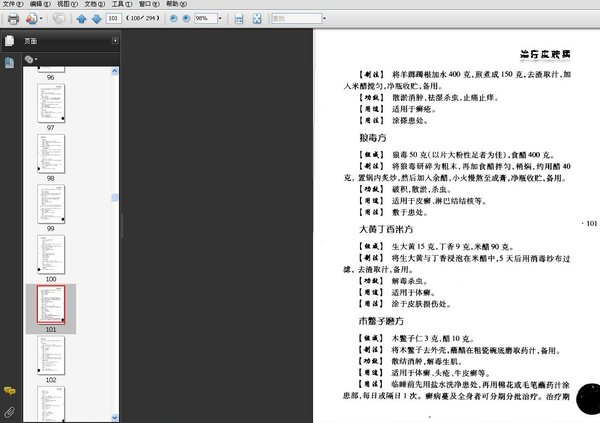Toggle the Pages panel sidebar icon
Image resolution: width=600 pixels, height=423 pixels.
tap(9, 41)
